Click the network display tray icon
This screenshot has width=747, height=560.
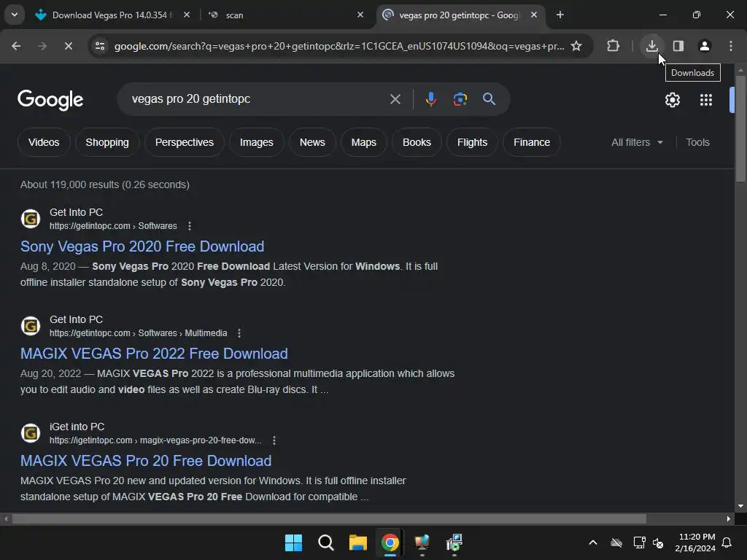639,542
